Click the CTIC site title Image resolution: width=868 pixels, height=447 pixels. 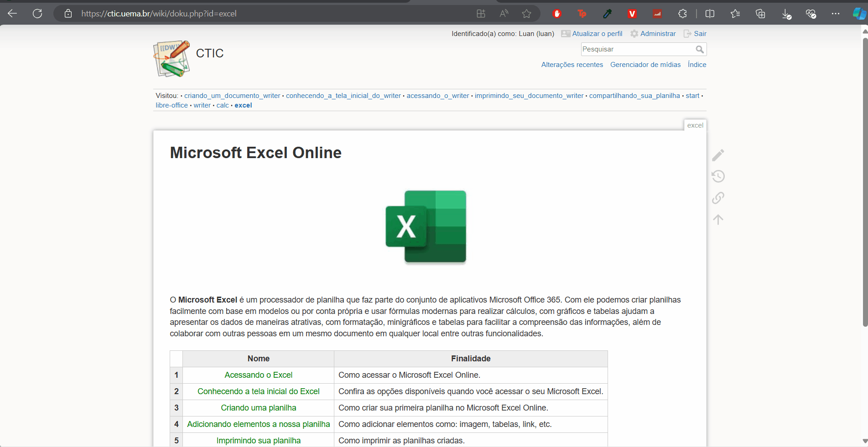click(210, 53)
